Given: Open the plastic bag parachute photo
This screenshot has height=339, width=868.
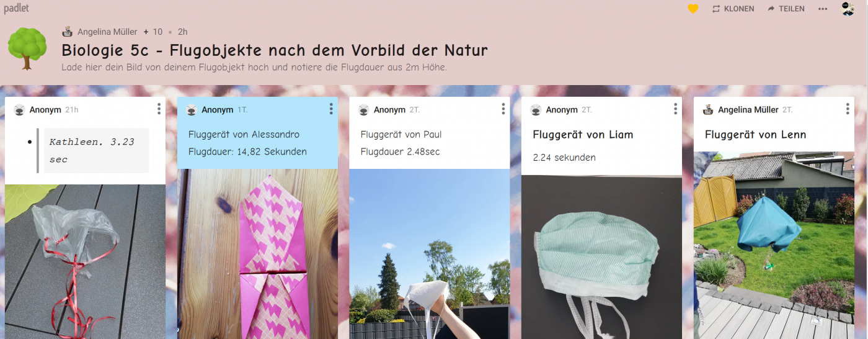Looking at the screenshot, I should pos(85,261).
